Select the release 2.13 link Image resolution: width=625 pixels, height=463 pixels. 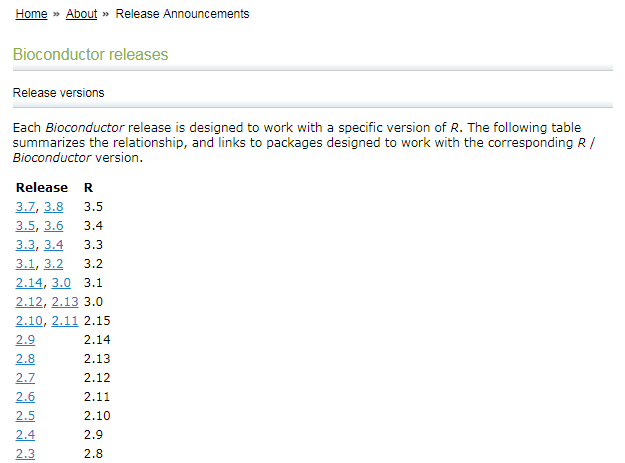[x=65, y=302]
